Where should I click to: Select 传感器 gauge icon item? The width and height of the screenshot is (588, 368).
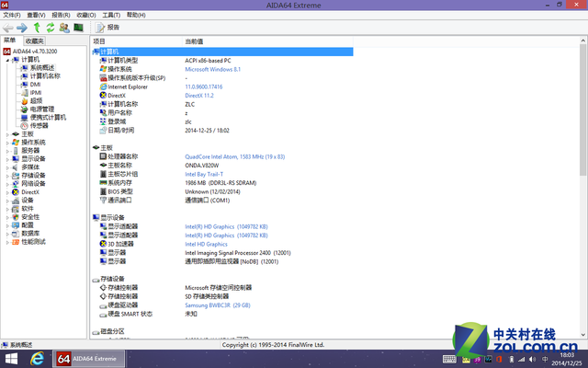pyautogui.click(x=25, y=126)
